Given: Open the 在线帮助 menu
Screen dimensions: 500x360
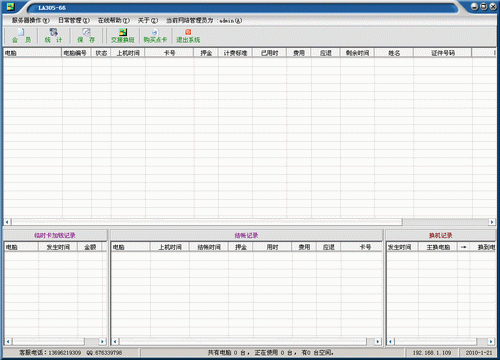Looking at the screenshot, I should (114, 20).
